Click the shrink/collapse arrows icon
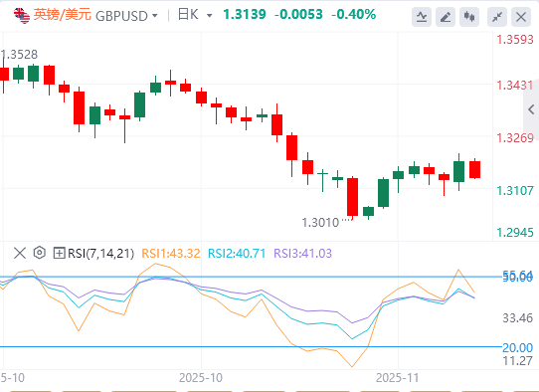Image resolution: width=539 pixels, height=392 pixels. point(497,17)
